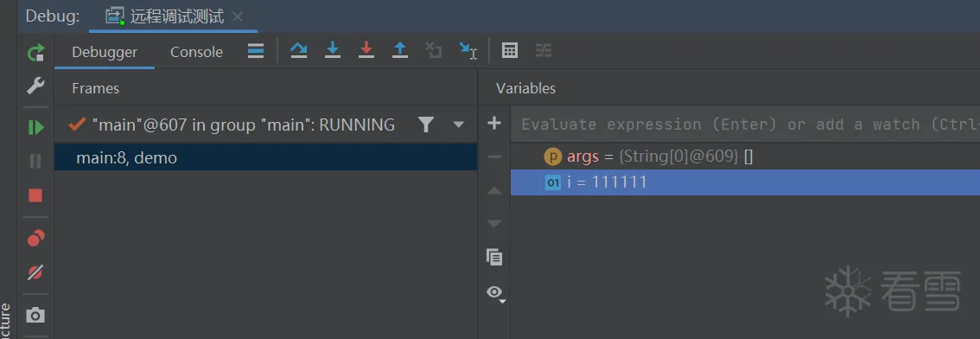Screen dimensions: 980x339
Task: Click the blue Step Into icon
Action: click(x=333, y=51)
